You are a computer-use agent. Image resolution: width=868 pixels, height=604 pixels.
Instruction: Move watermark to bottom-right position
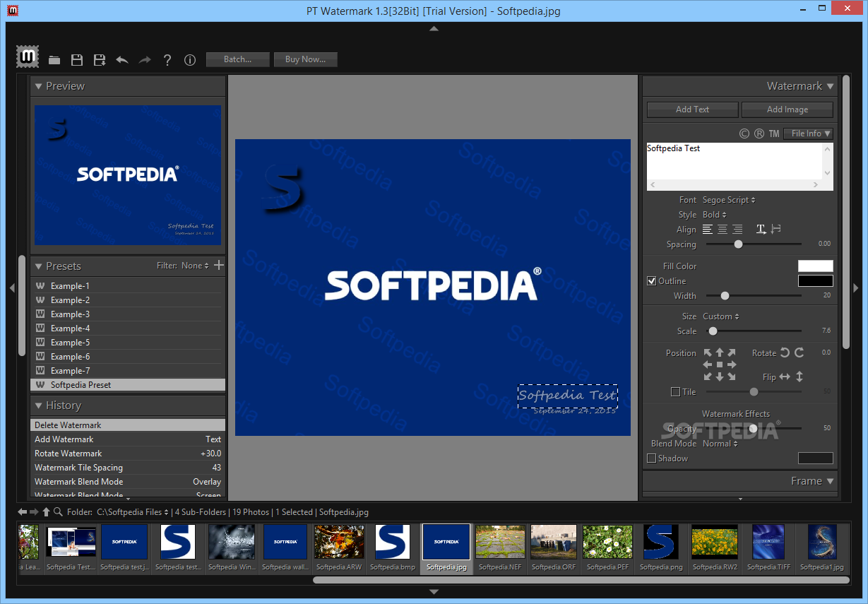click(731, 377)
